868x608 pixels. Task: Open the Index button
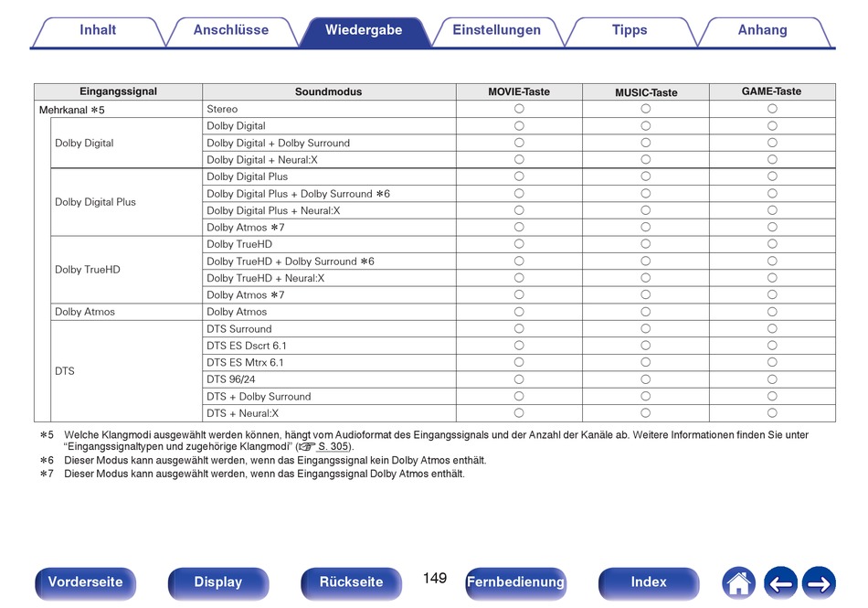(649, 583)
